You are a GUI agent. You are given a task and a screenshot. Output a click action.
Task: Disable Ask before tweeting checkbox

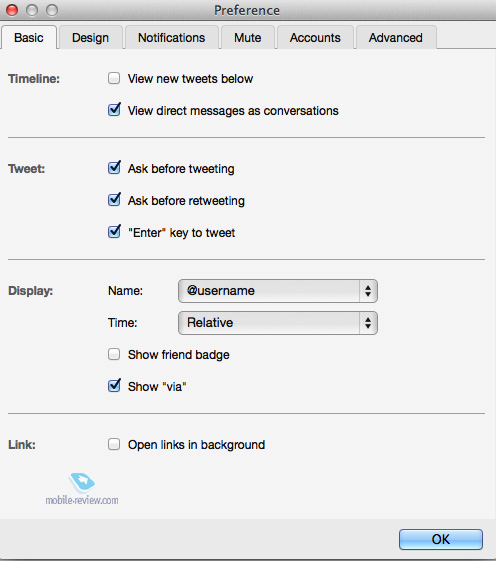pyautogui.click(x=114, y=167)
